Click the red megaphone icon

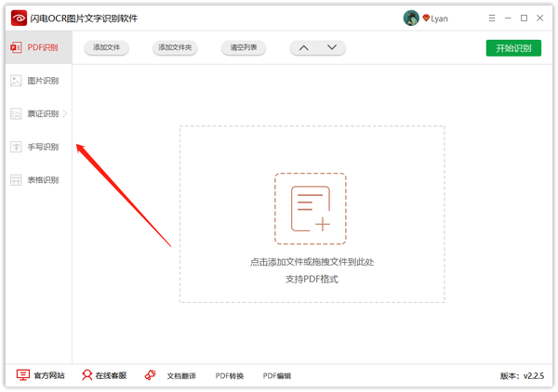tap(151, 375)
